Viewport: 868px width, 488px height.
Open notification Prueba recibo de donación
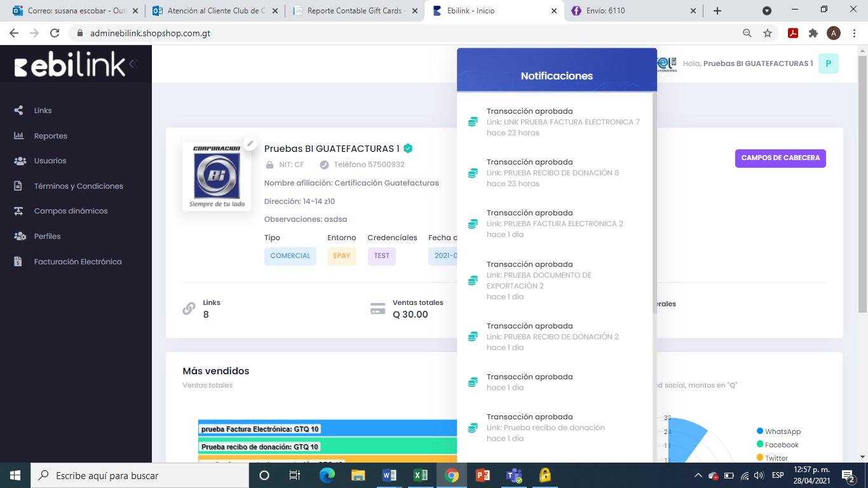tap(556, 428)
